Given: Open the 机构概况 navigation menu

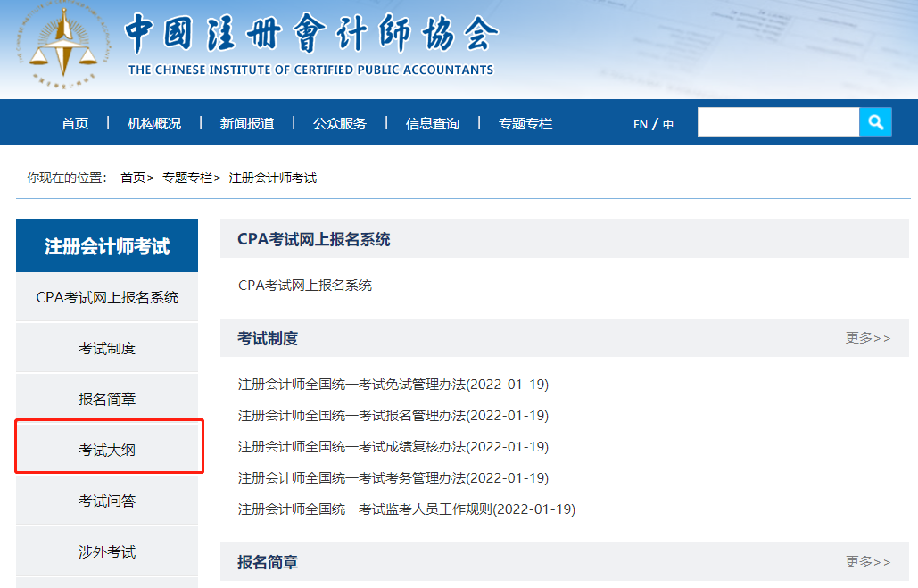Looking at the screenshot, I should tap(153, 123).
